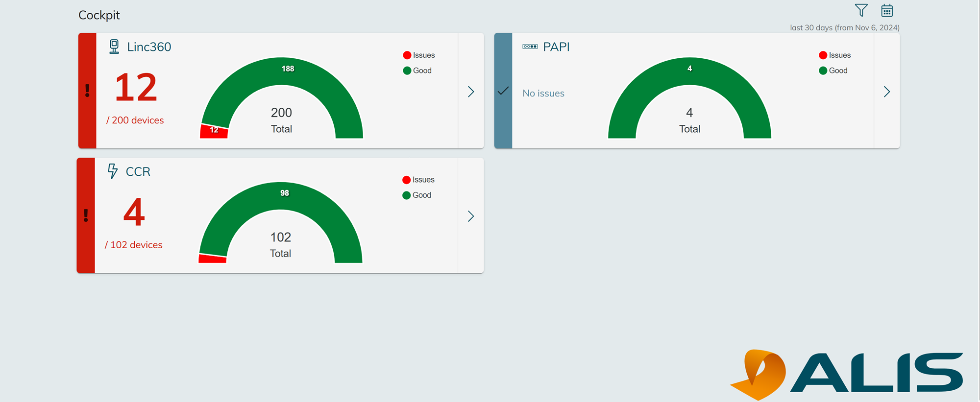Toggle Good legend in PAPI chart
This screenshot has width=980, height=402.
click(x=833, y=71)
